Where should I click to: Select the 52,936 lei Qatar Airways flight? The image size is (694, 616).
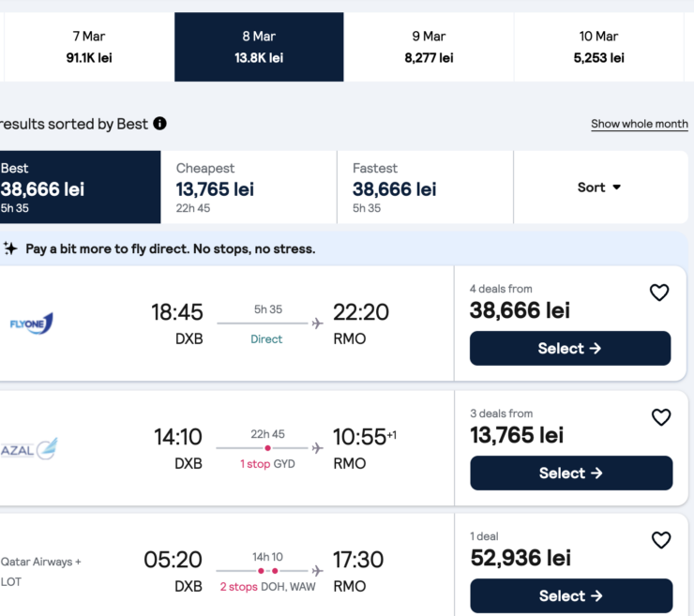point(571,596)
